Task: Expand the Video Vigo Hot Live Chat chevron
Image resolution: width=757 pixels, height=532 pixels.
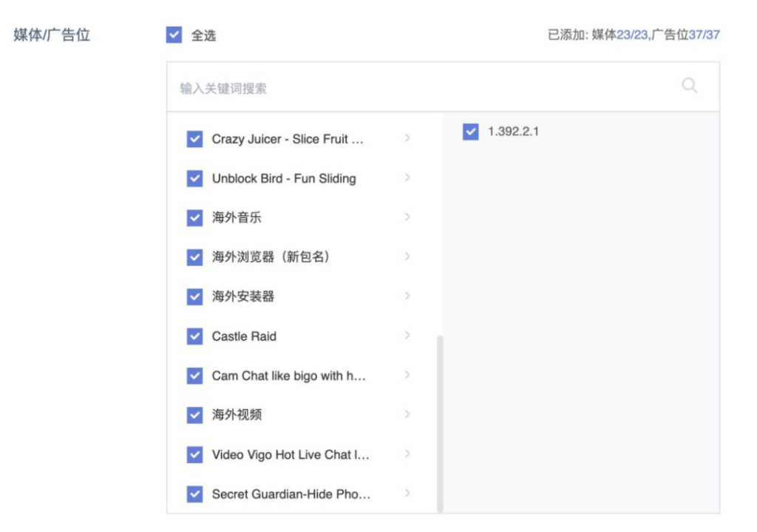Action: click(407, 454)
